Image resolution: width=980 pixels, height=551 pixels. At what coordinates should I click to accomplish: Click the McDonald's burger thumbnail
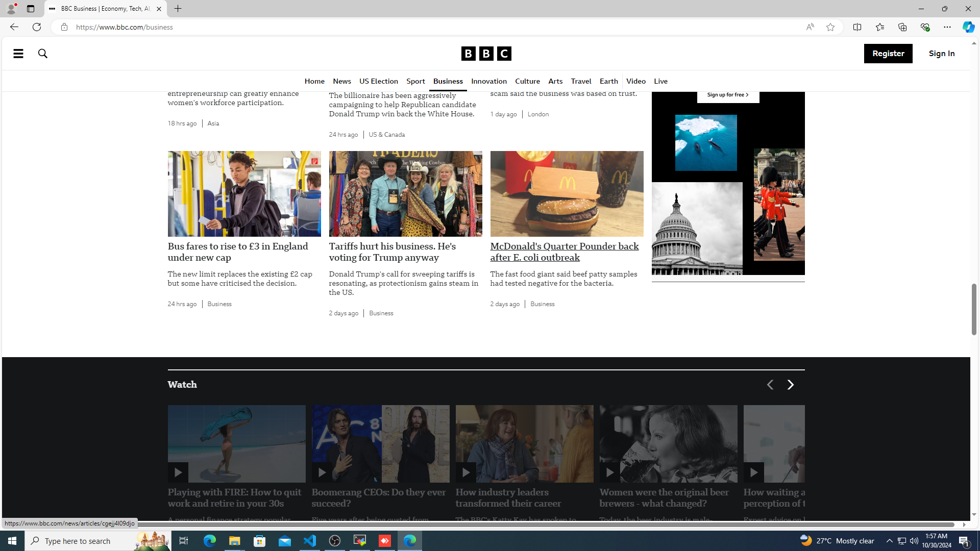coord(567,194)
